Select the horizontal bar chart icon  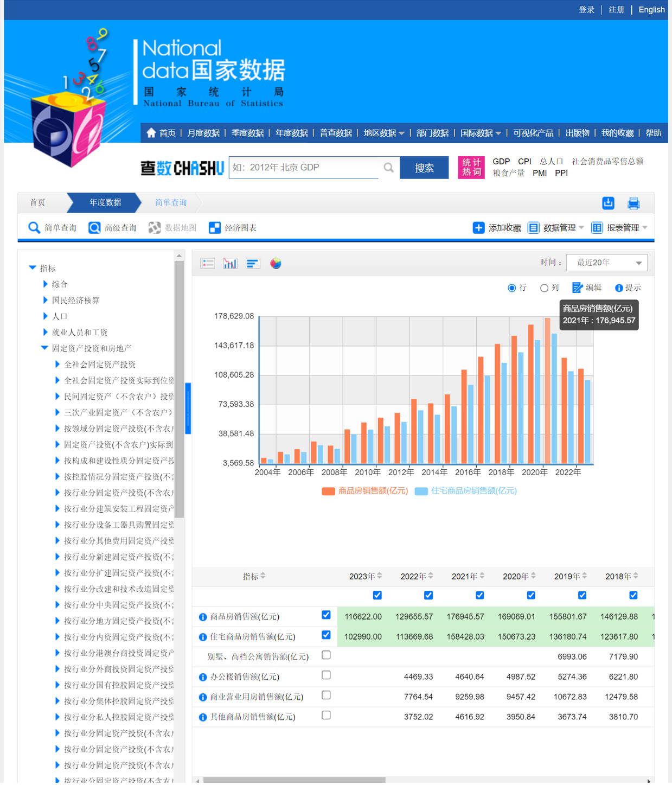253,264
